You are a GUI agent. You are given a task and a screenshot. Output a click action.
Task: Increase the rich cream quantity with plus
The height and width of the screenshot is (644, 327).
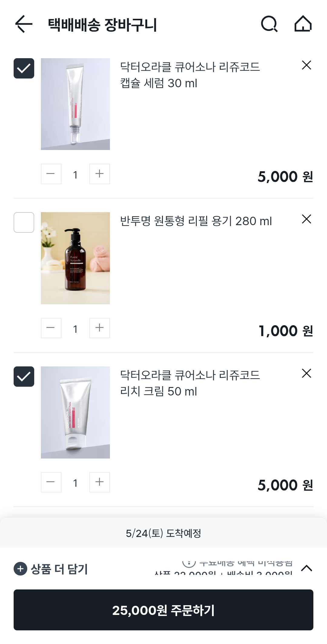coord(99,482)
